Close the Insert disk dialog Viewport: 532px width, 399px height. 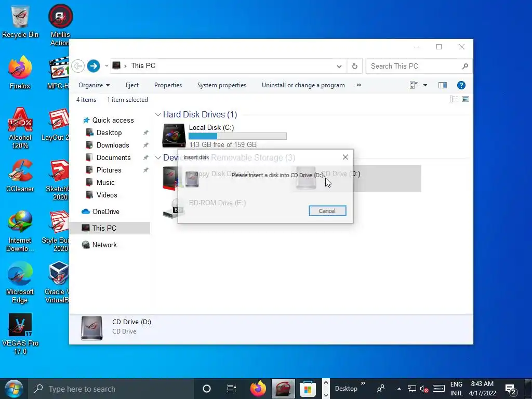[345, 157]
